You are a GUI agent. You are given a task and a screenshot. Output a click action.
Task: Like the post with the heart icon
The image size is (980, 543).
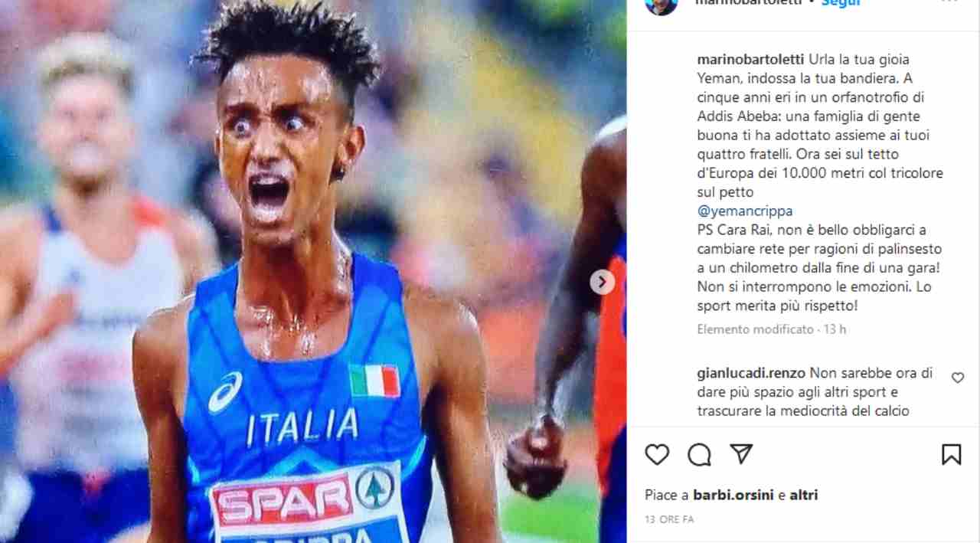pos(657,455)
